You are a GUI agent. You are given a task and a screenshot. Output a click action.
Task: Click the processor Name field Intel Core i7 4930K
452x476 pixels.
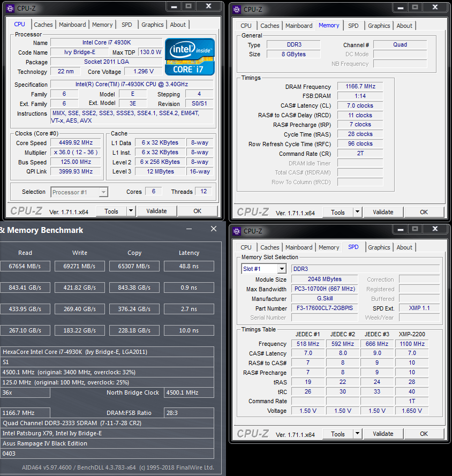107,42
